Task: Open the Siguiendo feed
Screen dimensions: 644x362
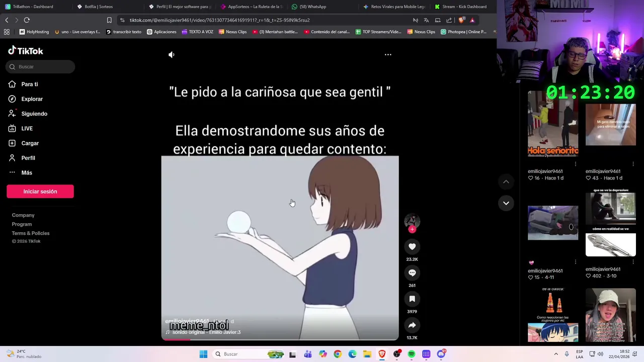Action: coord(34,114)
